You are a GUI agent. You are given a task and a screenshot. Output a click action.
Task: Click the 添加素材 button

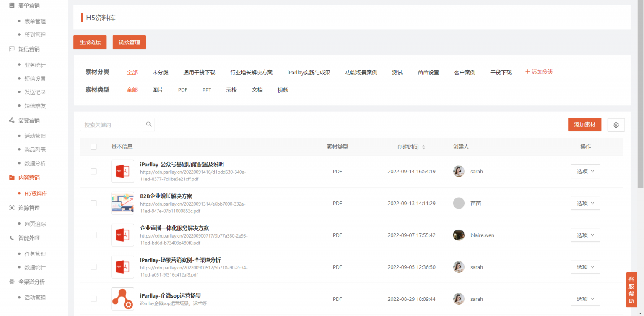pos(584,124)
